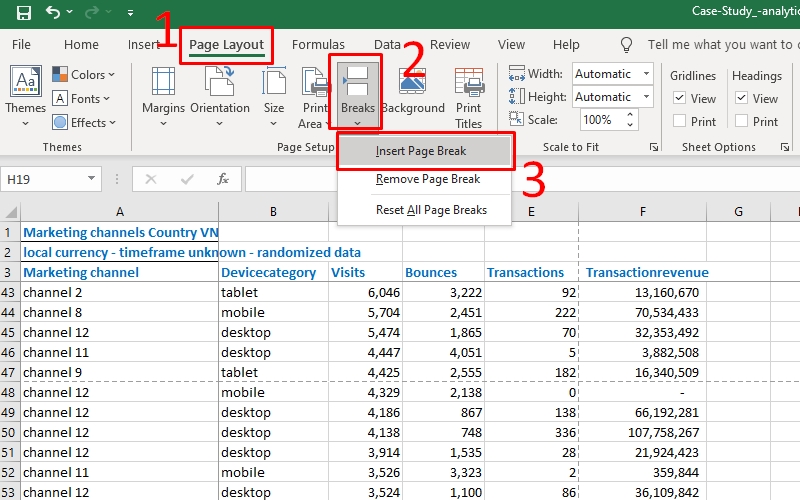Click cell with value 70,534,433
Viewport: 800px width, 500px height.
coord(642,312)
